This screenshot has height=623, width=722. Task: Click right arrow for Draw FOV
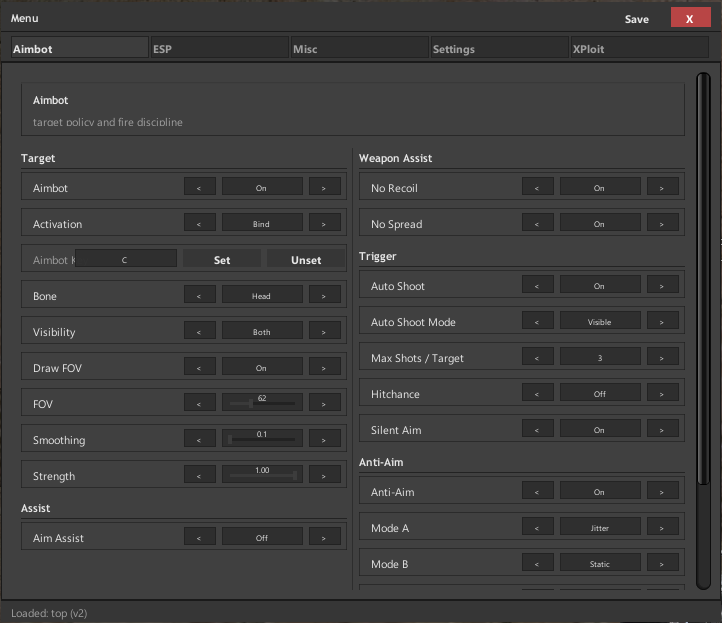325,367
